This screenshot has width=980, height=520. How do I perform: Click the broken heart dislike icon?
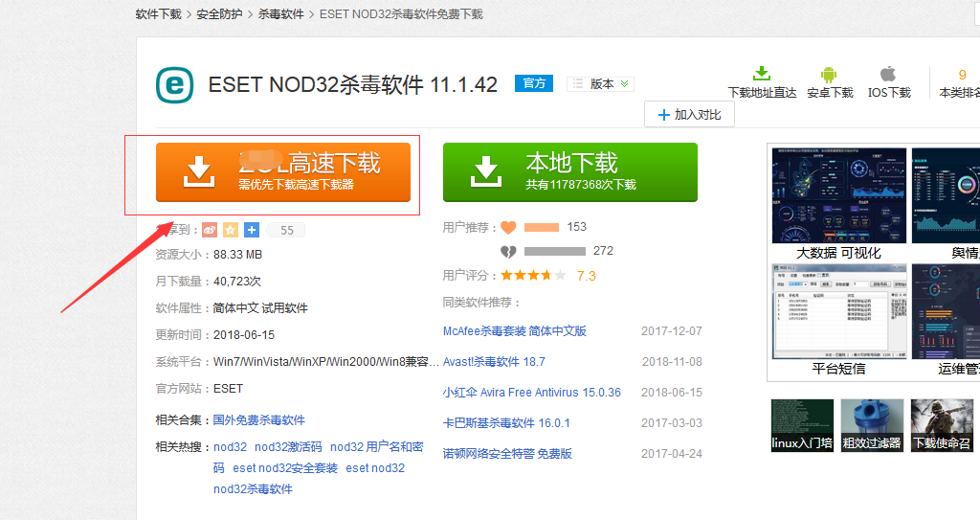(x=508, y=251)
